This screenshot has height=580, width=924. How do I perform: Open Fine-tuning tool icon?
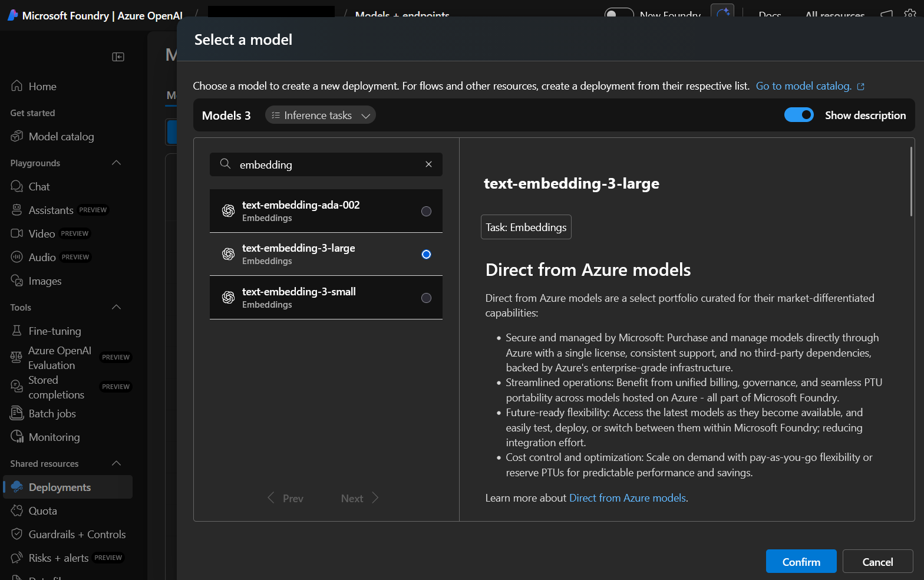pos(17,331)
